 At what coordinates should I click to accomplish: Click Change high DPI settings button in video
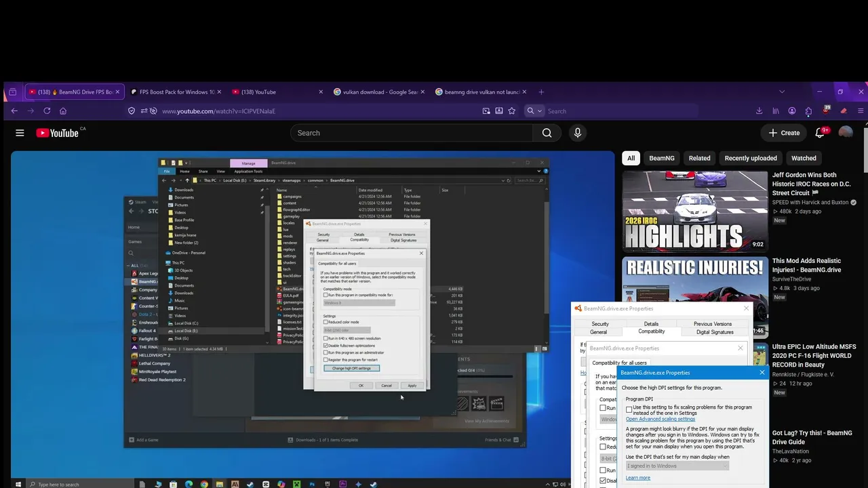coord(351,368)
